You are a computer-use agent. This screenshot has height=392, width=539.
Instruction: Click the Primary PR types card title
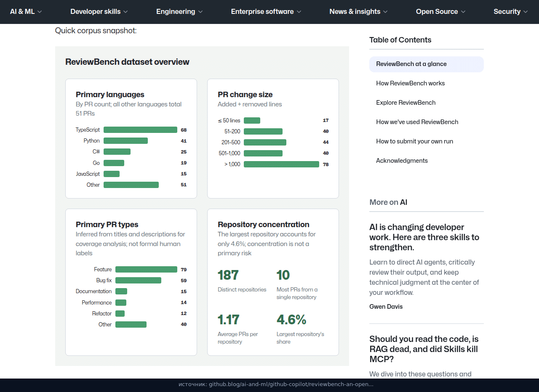[x=107, y=225]
